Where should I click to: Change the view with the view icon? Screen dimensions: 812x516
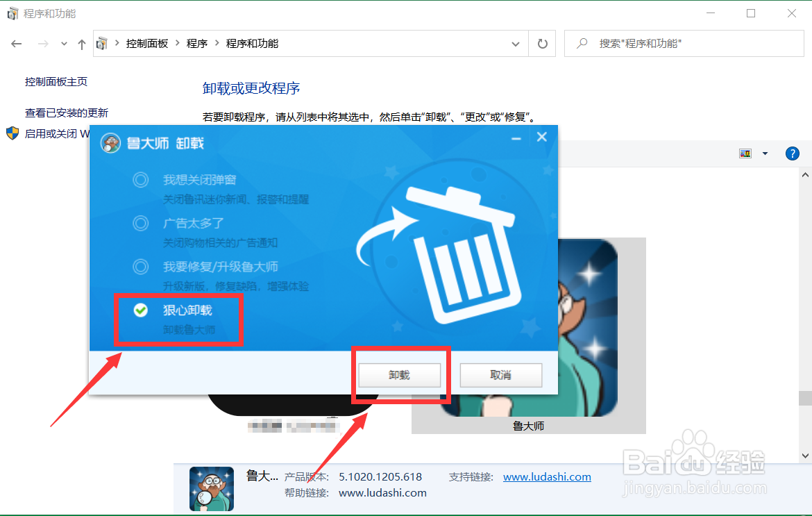coord(745,153)
